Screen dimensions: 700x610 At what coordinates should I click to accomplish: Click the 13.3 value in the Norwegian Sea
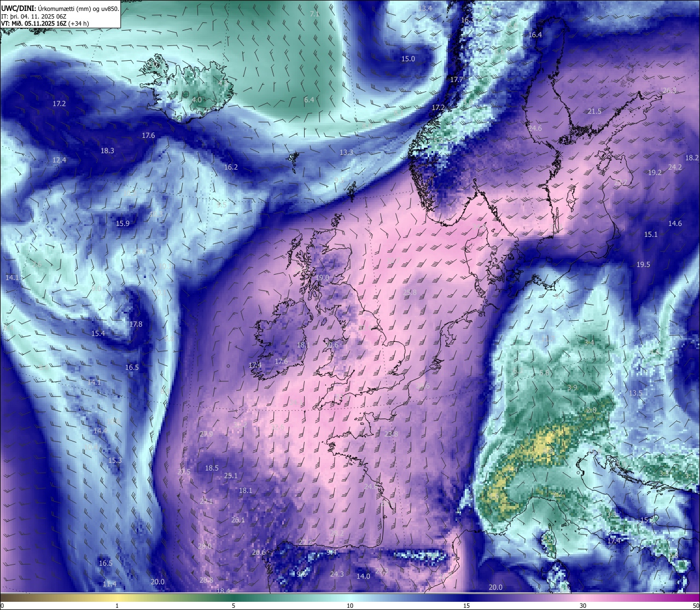346,152
